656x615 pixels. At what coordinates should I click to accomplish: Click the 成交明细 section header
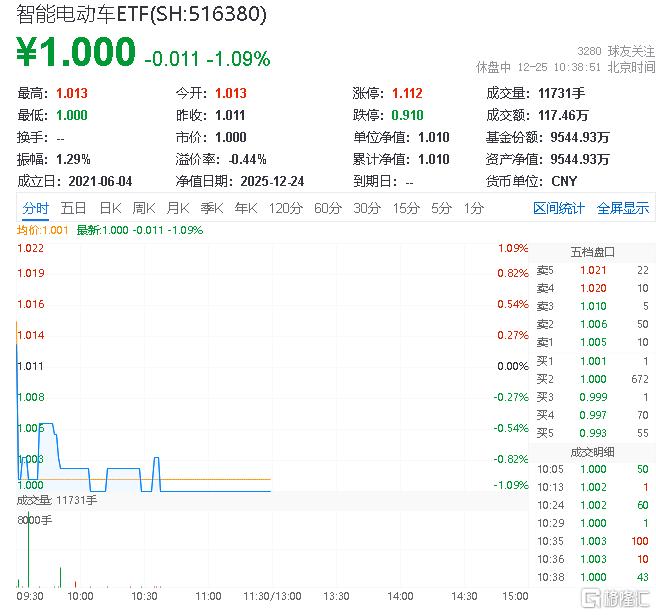(x=592, y=451)
